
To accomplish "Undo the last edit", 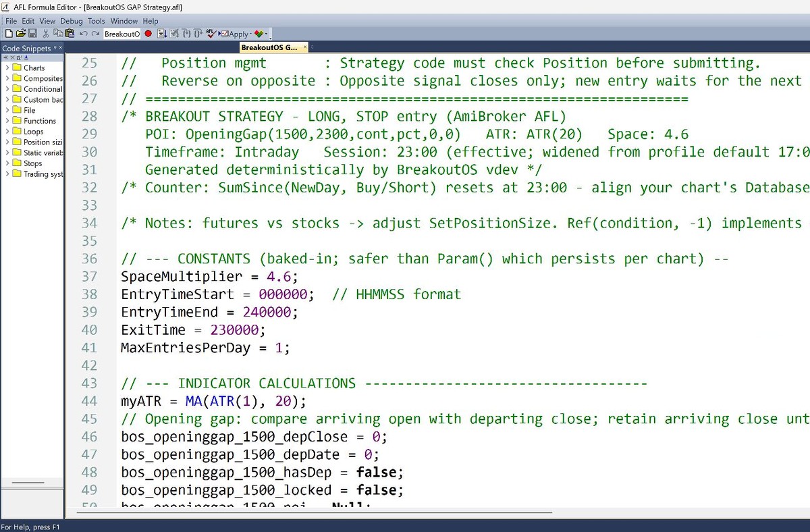I will pyautogui.click(x=83, y=33).
